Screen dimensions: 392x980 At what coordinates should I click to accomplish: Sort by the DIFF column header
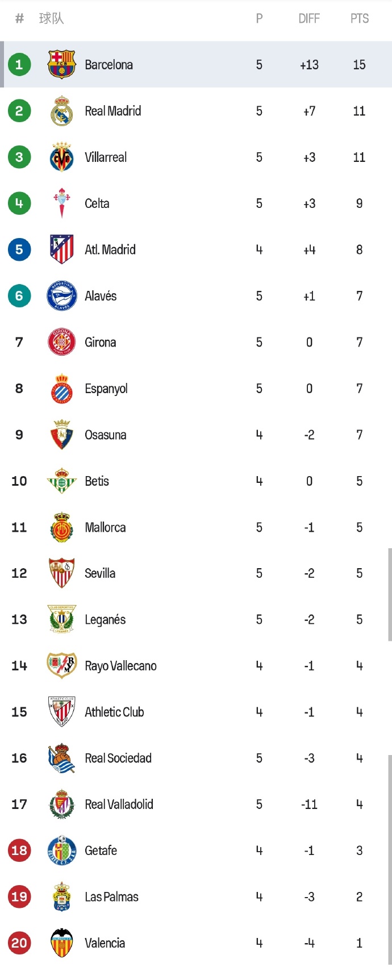click(309, 19)
